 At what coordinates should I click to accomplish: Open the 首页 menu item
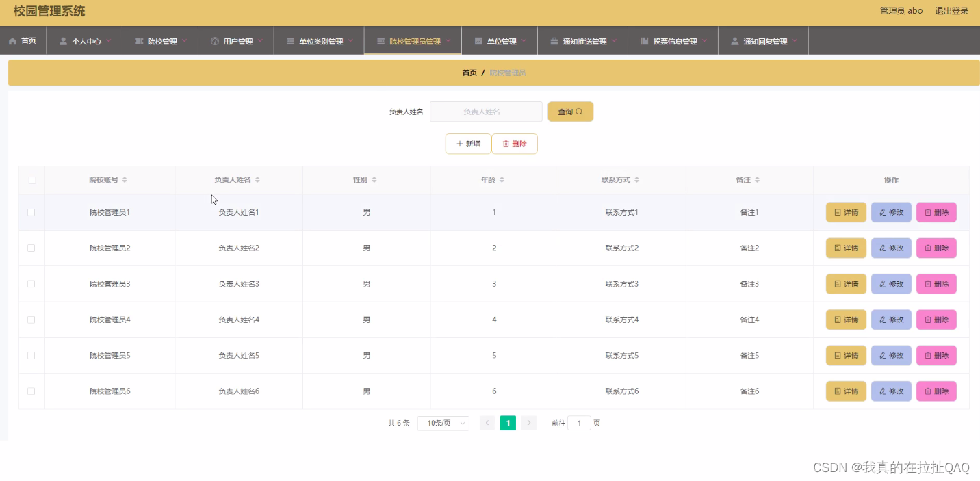coord(23,41)
